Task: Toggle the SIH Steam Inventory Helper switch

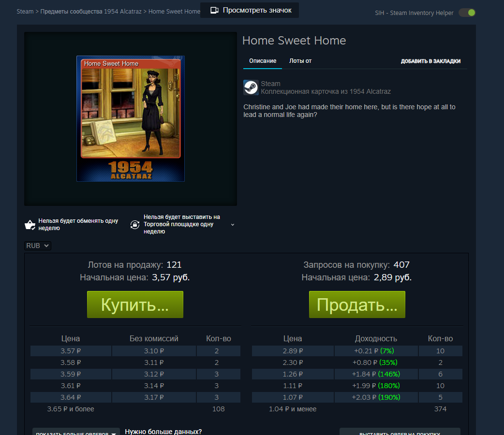Action: coord(467,13)
